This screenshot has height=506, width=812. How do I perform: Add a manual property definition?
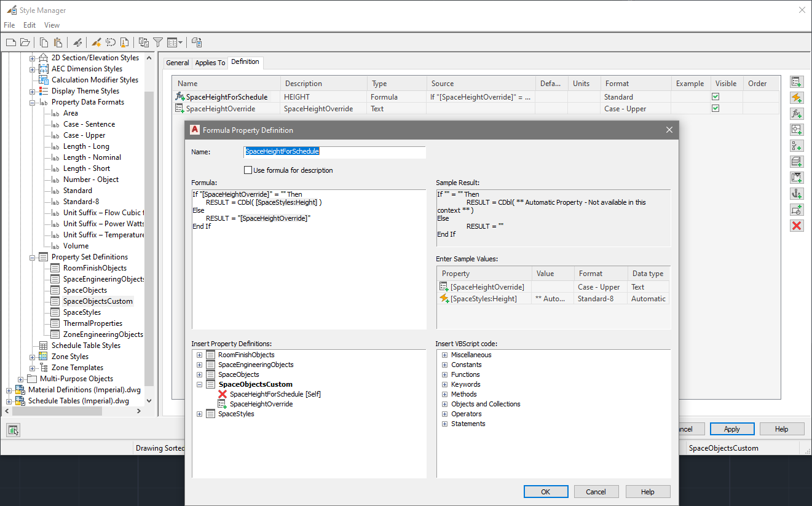[x=797, y=81]
